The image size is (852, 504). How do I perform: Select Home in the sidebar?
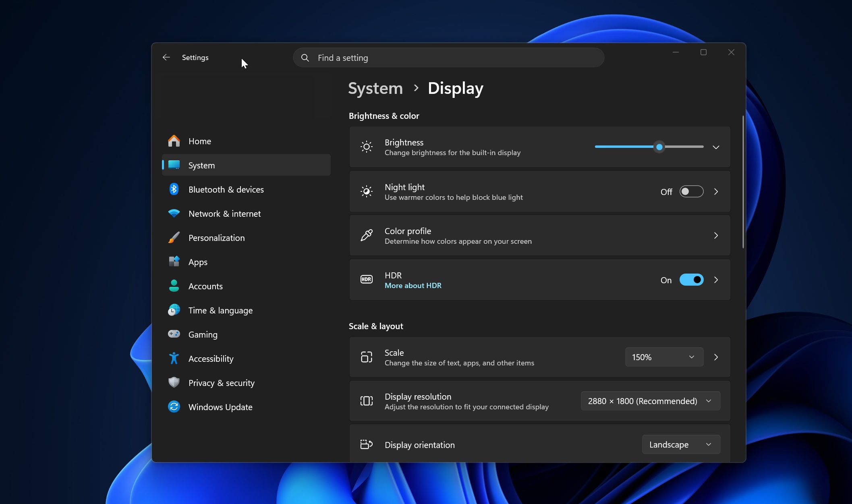click(246, 141)
